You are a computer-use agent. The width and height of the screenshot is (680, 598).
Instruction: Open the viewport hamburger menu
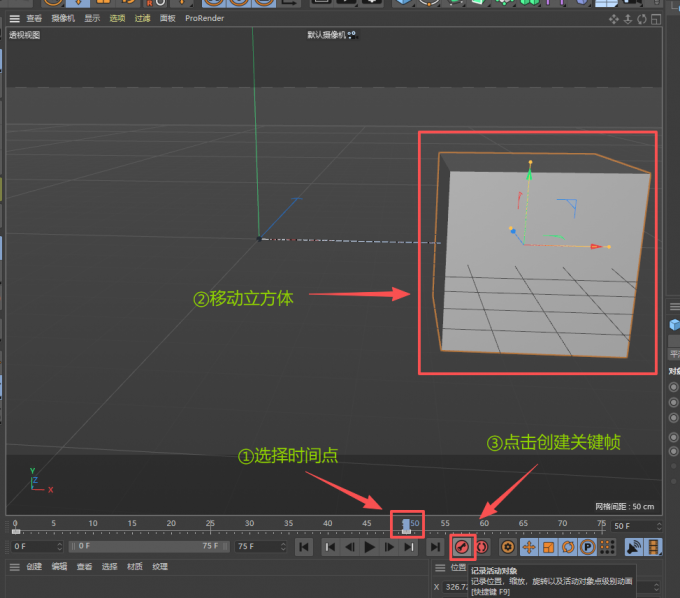click(13, 18)
